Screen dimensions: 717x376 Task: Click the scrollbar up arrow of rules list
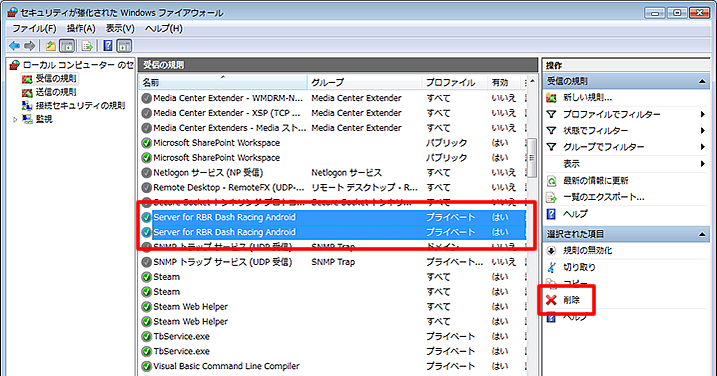pos(532,81)
